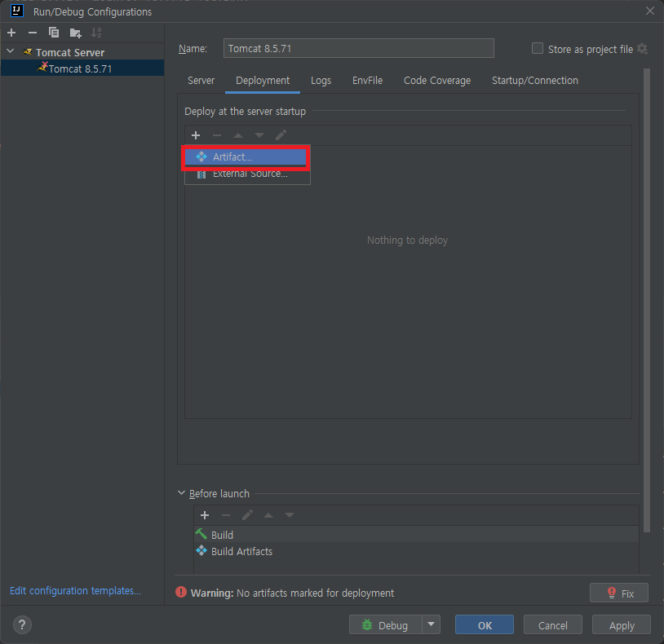The height and width of the screenshot is (644, 664).
Task: Click the Name input field
Action: coord(358,48)
